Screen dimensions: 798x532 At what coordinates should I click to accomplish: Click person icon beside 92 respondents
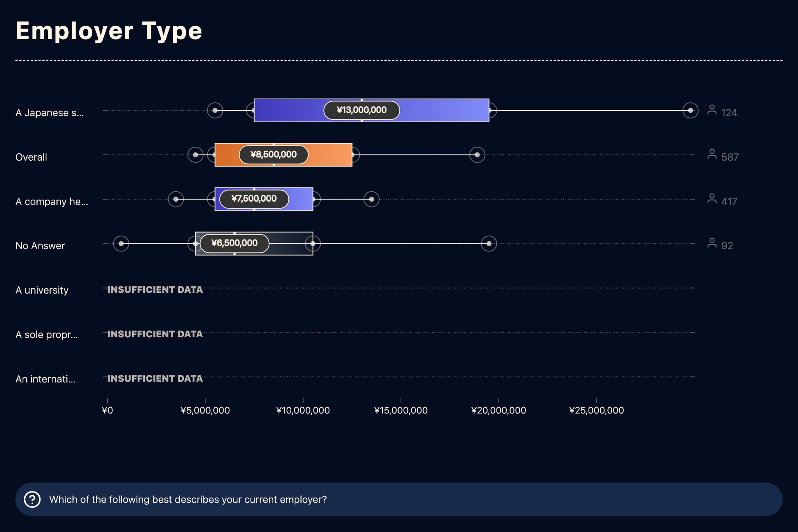point(712,243)
